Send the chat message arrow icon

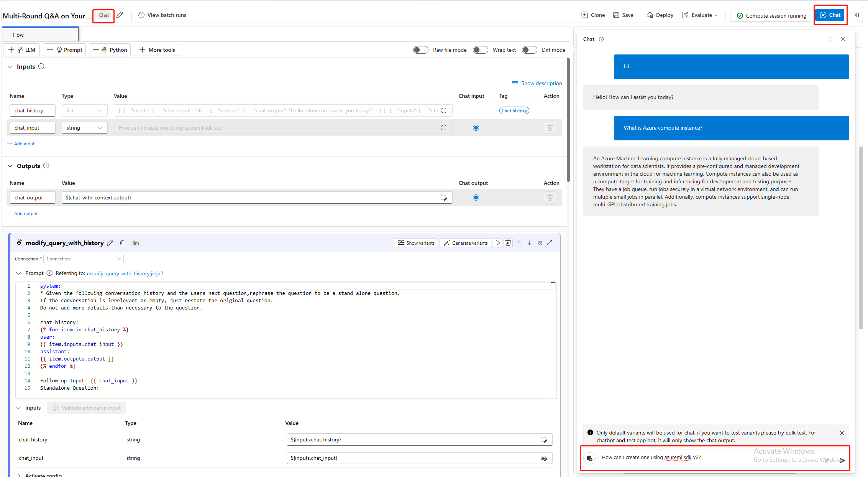click(x=842, y=460)
